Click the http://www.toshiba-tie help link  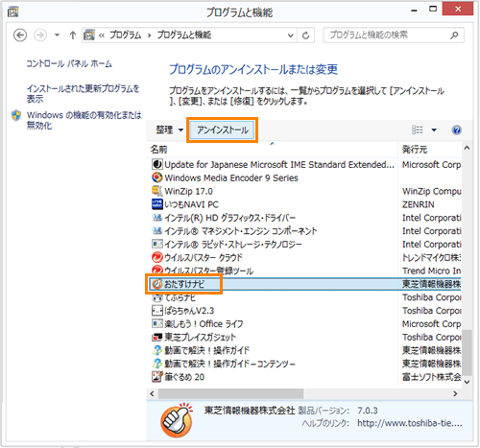[x=410, y=423]
